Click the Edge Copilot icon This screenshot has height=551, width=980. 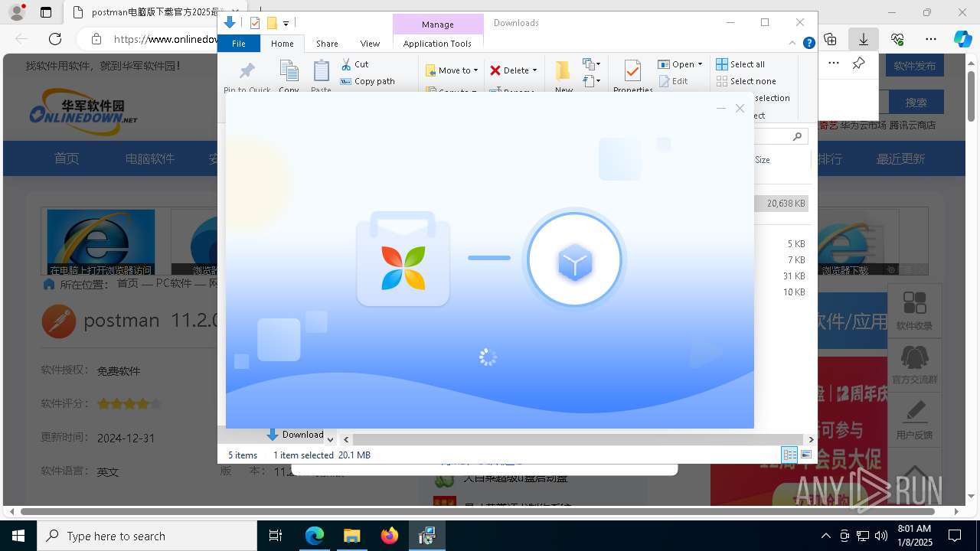point(962,39)
